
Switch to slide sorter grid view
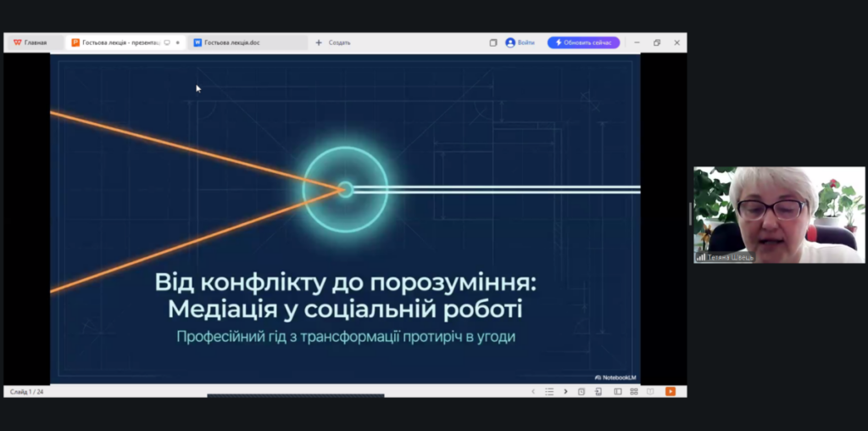(x=634, y=391)
